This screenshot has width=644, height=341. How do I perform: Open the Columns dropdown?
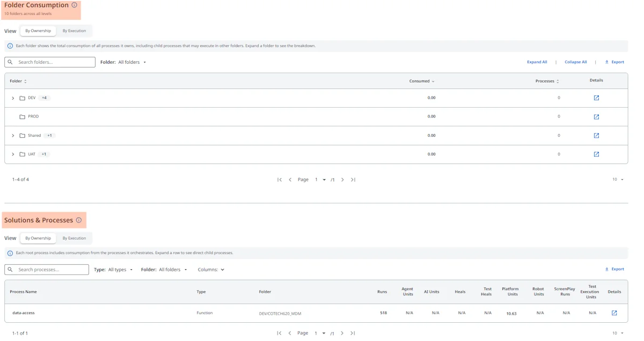point(211,270)
